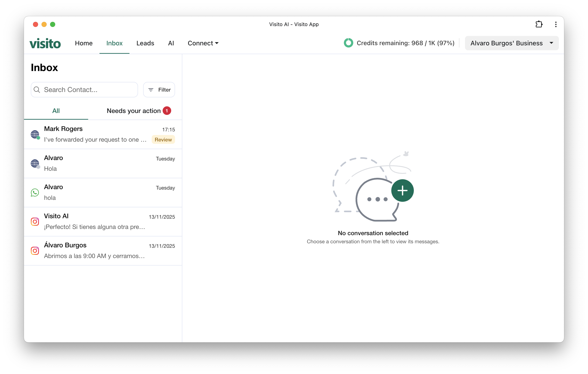Click the browser extensions puzzle icon
Screen dimensions: 588x374
point(539,24)
